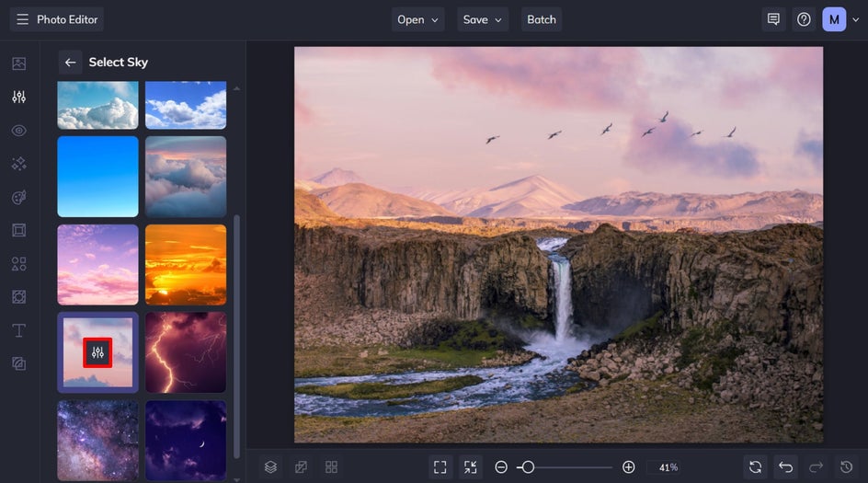868x483 pixels.
Task: Click the Photo Editor title
Action: [67, 19]
